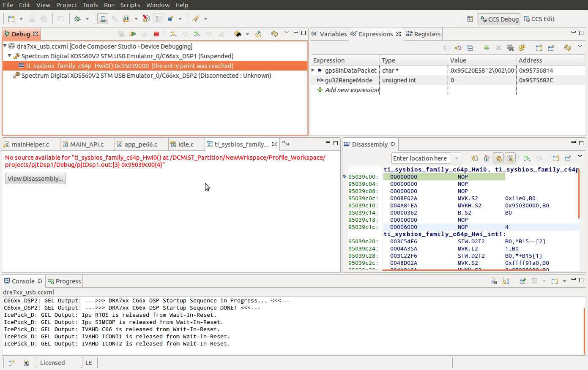Click the CCS Debug perspective button
Image resolution: width=588 pixels, height=370 pixels.
[x=499, y=19]
